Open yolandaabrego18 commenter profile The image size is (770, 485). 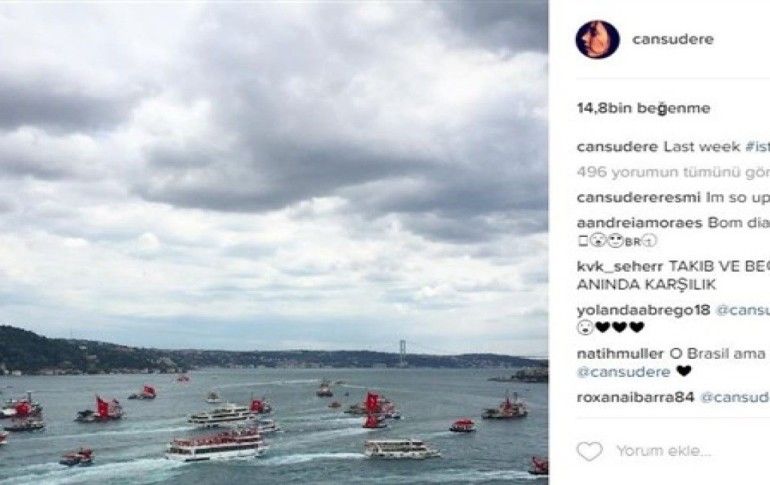643,310
